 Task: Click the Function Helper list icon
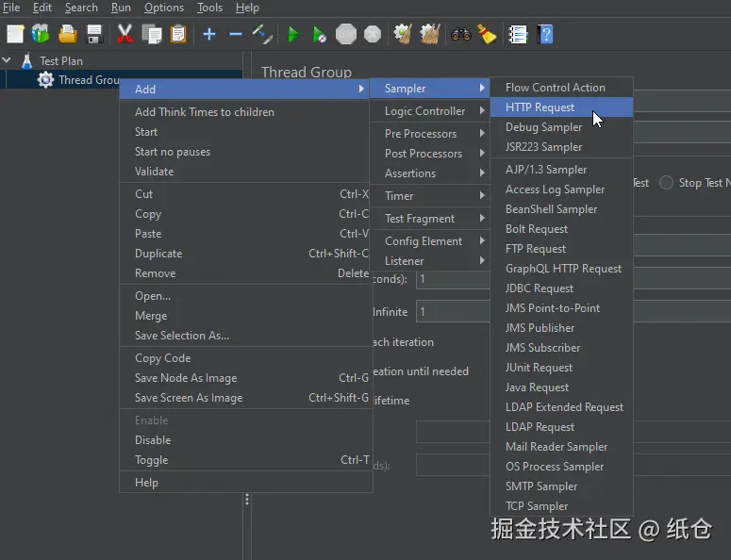click(518, 34)
